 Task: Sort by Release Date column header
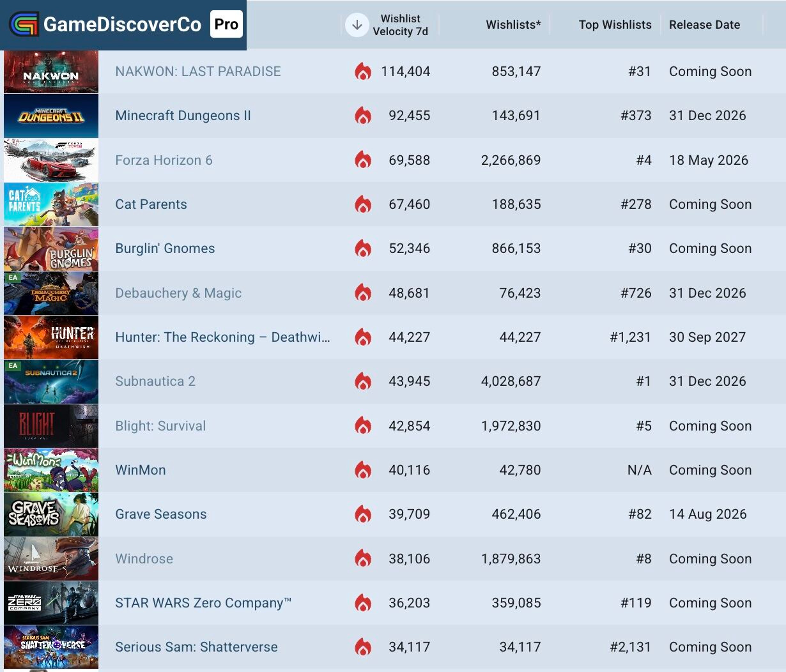704,25
